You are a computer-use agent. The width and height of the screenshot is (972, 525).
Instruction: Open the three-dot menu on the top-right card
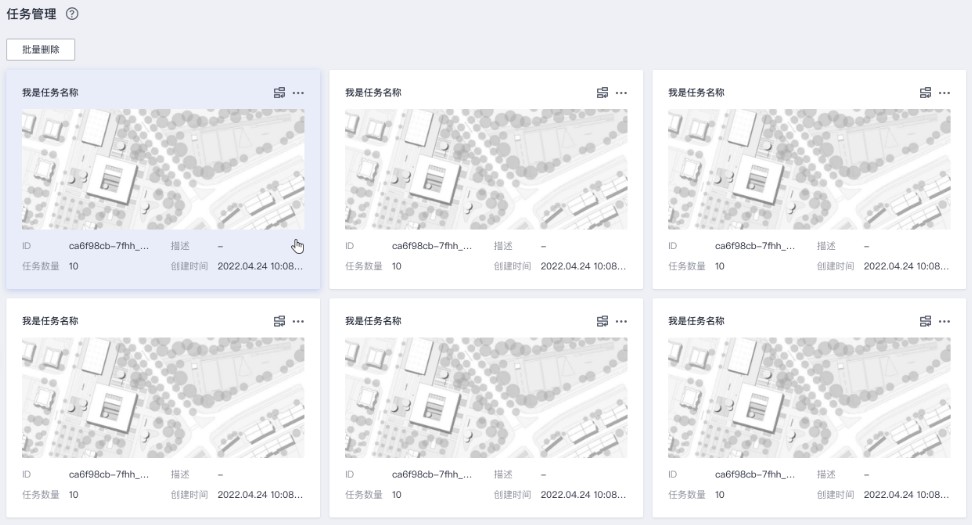tap(944, 93)
